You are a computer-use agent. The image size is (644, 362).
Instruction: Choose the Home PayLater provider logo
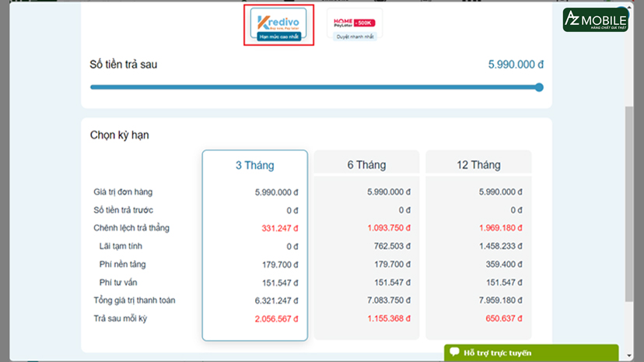(354, 22)
